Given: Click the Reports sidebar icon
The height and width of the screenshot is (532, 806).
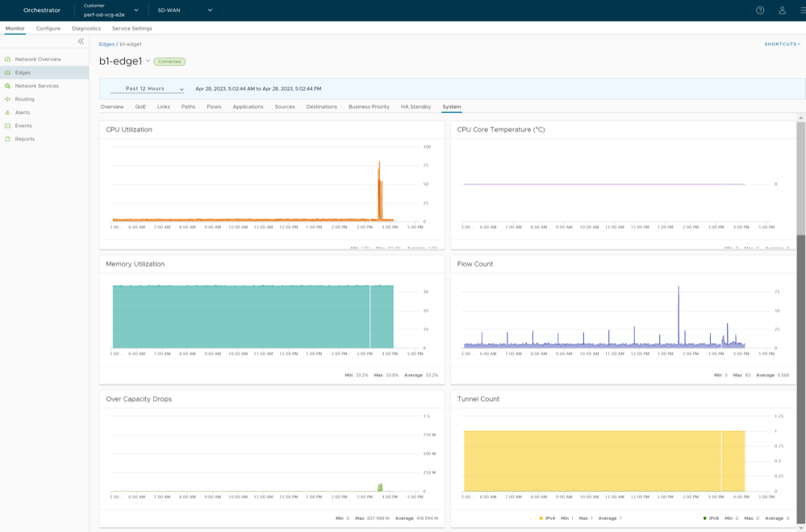Looking at the screenshot, I should [8, 139].
